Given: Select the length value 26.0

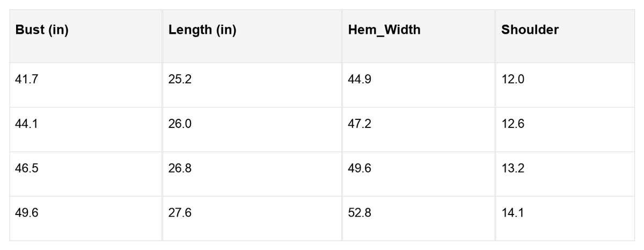Looking at the screenshot, I should 180,124.
